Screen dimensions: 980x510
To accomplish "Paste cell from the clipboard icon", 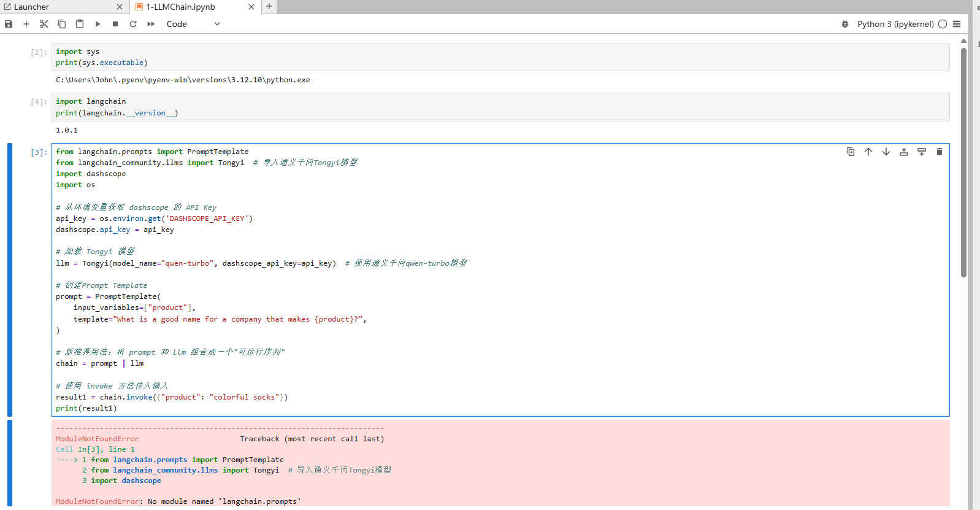I will pyautogui.click(x=80, y=24).
